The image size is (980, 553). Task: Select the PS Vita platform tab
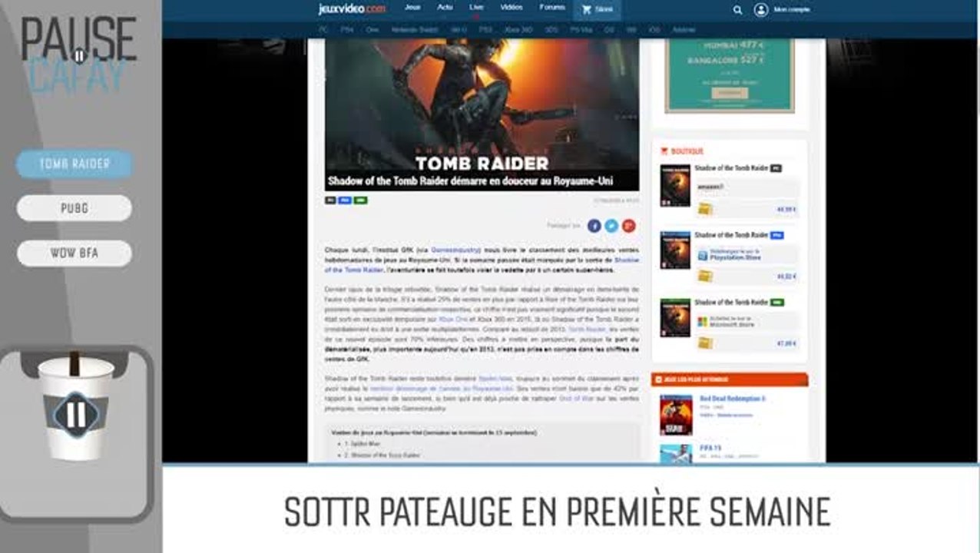[x=581, y=30]
